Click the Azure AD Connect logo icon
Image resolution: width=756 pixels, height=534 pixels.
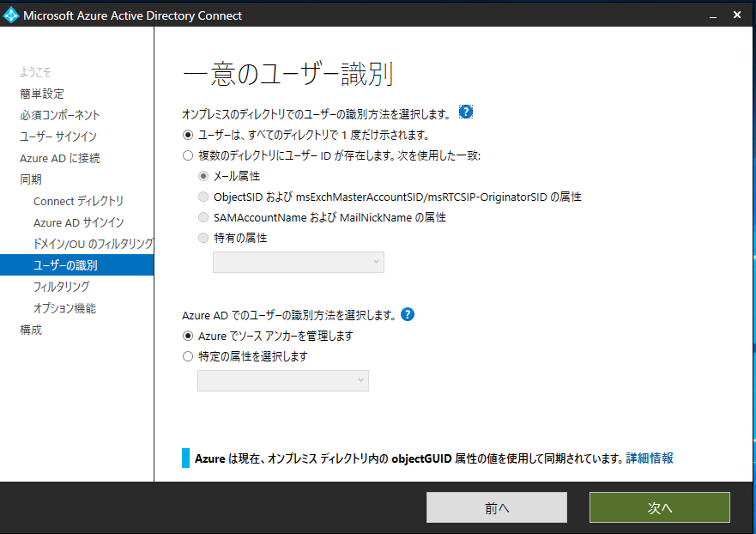pyautogui.click(x=10, y=15)
